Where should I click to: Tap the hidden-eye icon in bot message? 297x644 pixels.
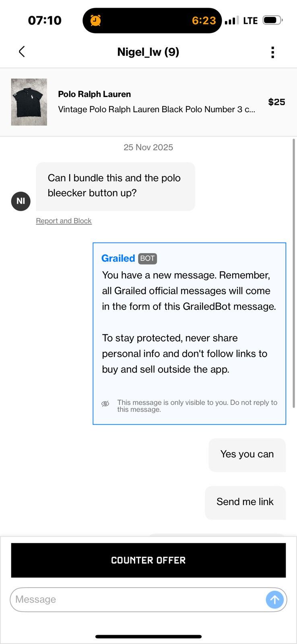tap(105, 404)
